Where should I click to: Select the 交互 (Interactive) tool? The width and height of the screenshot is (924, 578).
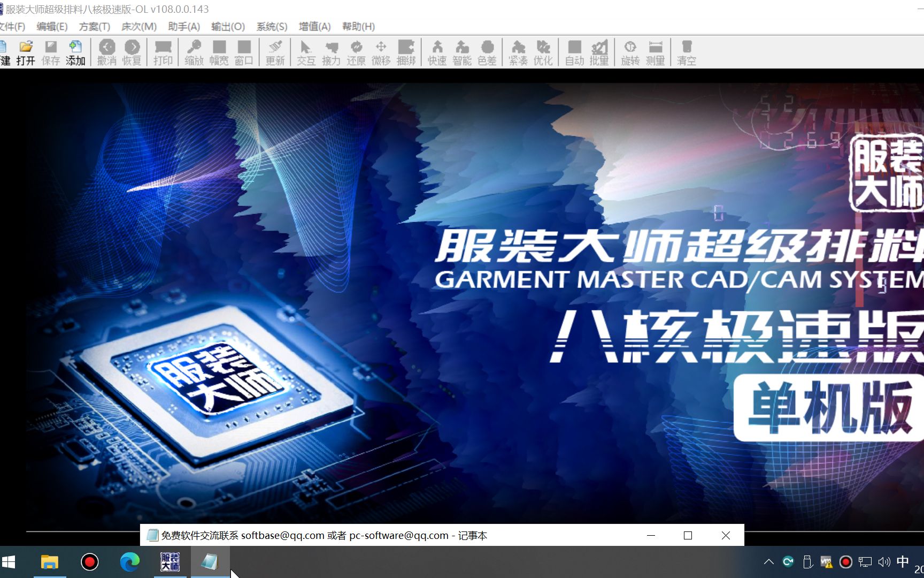click(306, 52)
